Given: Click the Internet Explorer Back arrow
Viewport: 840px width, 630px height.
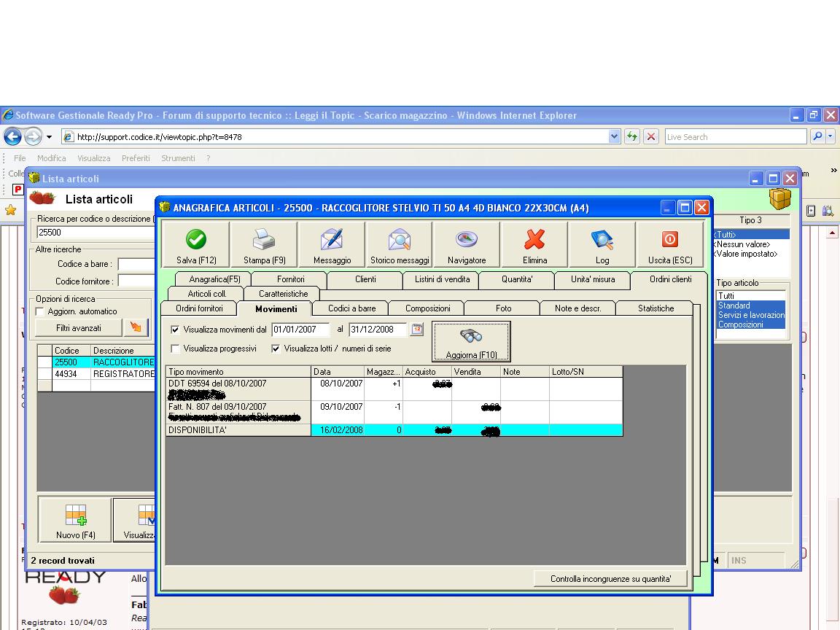Looking at the screenshot, I should pyautogui.click(x=13, y=136).
